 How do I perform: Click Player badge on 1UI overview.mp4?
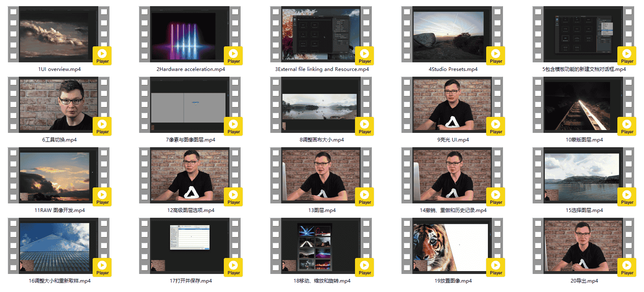[102, 56]
